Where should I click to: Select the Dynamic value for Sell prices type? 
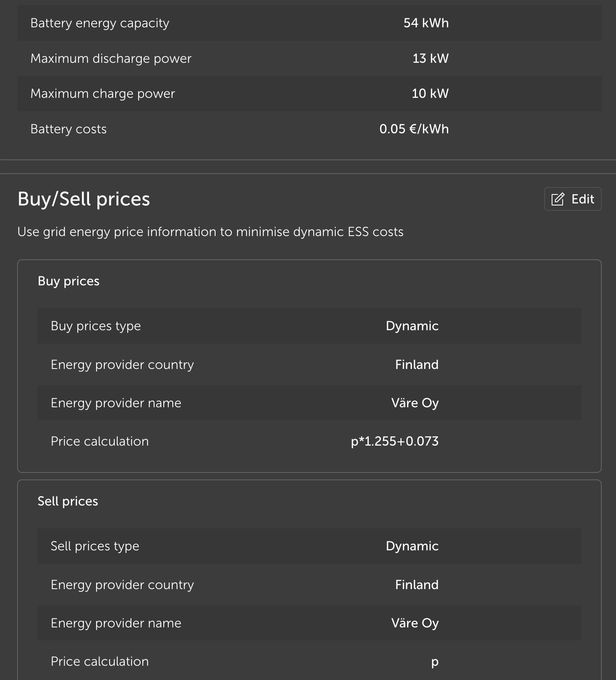click(412, 546)
